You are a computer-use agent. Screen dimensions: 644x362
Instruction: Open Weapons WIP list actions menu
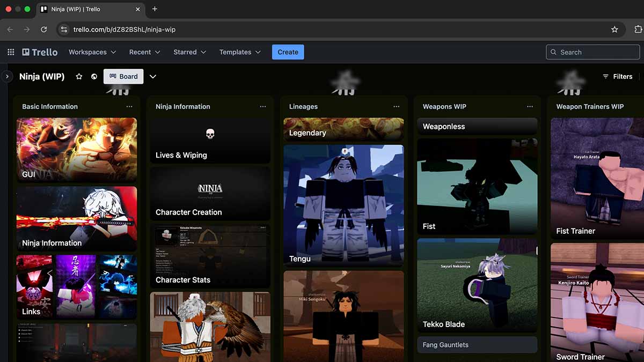click(530, 107)
